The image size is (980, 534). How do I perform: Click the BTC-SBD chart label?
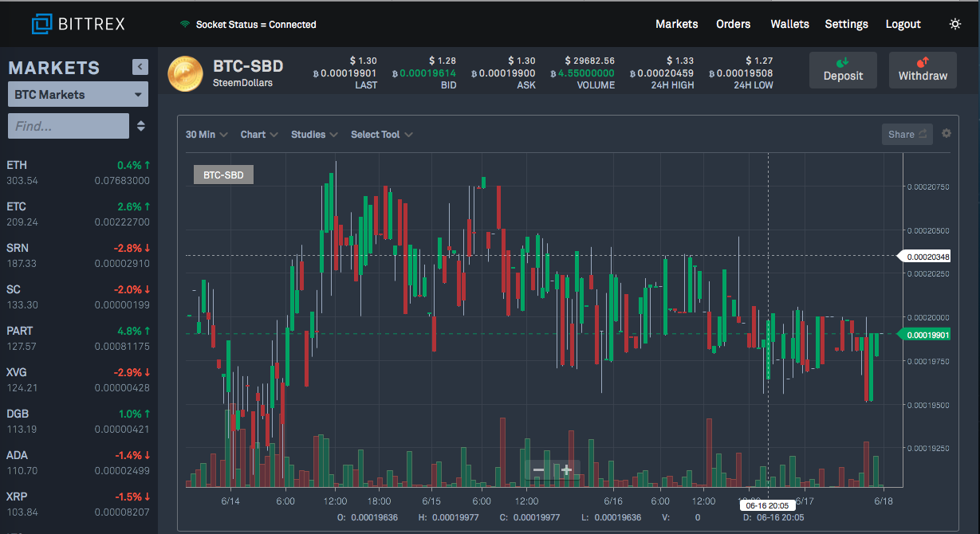[223, 174]
